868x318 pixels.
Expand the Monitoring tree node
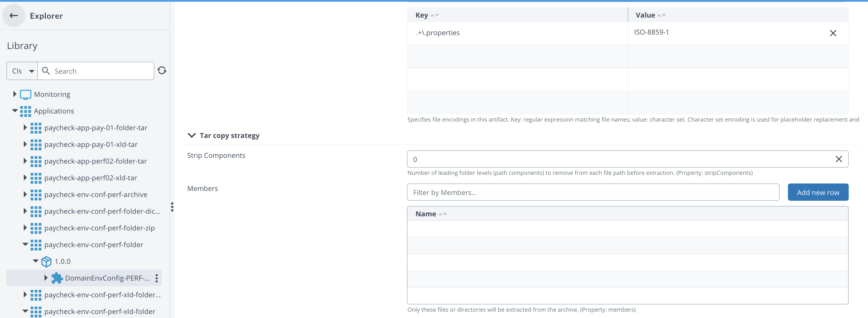point(14,94)
